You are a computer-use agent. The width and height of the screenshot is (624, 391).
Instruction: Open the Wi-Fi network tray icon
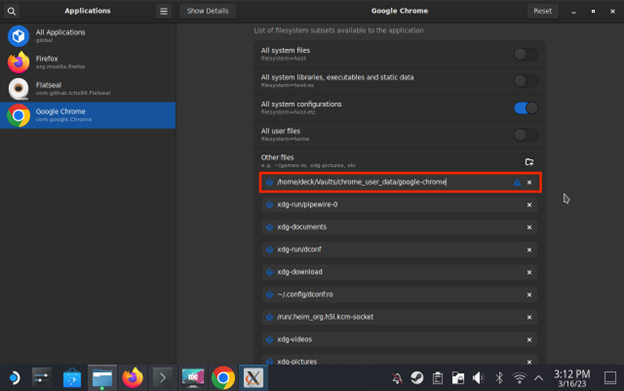(x=519, y=378)
